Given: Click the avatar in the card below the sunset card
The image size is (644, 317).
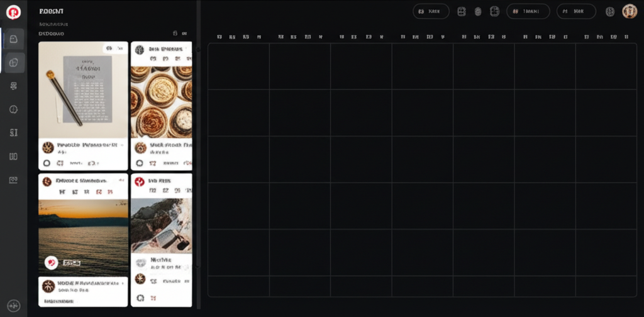Looking at the screenshot, I should coord(48,286).
